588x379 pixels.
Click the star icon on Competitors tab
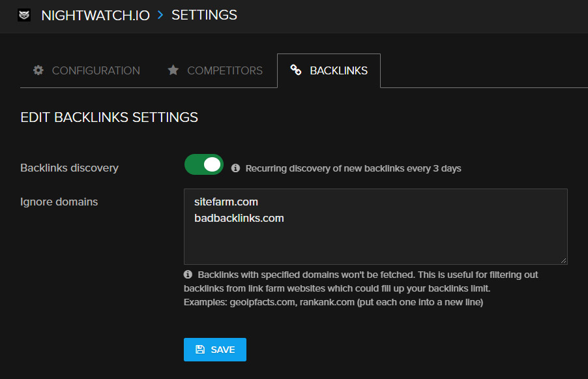(173, 70)
